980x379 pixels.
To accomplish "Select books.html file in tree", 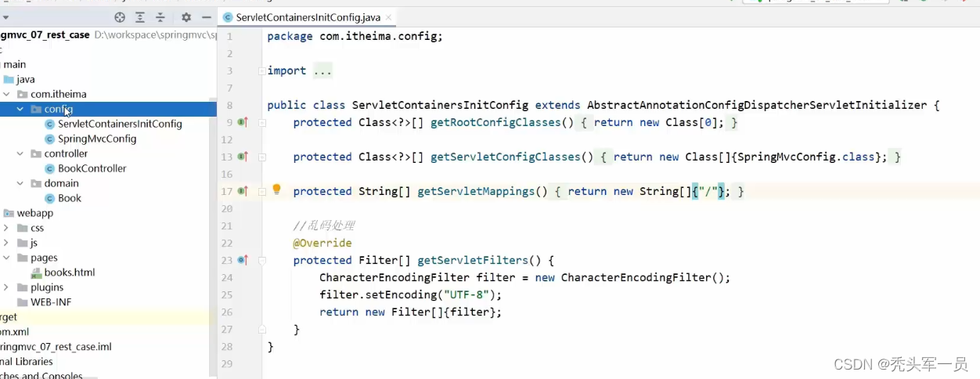I will point(70,273).
